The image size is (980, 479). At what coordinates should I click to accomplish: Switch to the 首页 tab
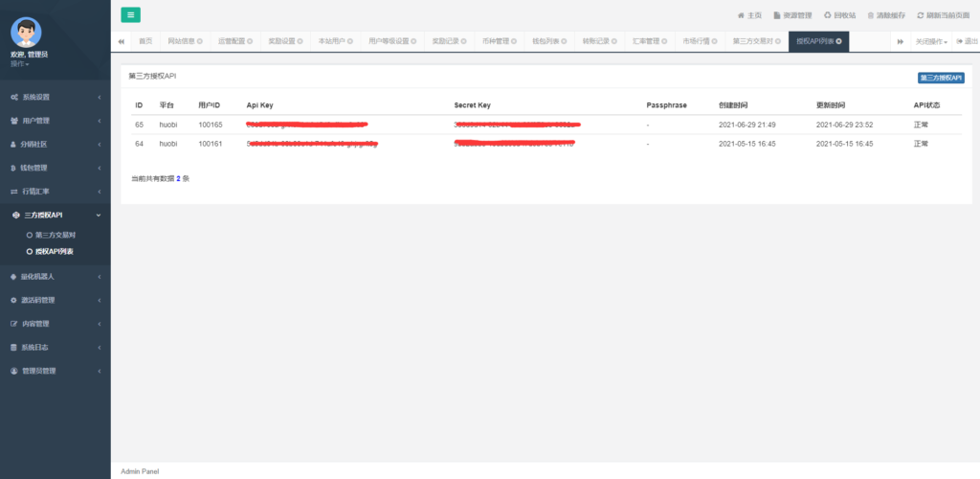pos(145,41)
